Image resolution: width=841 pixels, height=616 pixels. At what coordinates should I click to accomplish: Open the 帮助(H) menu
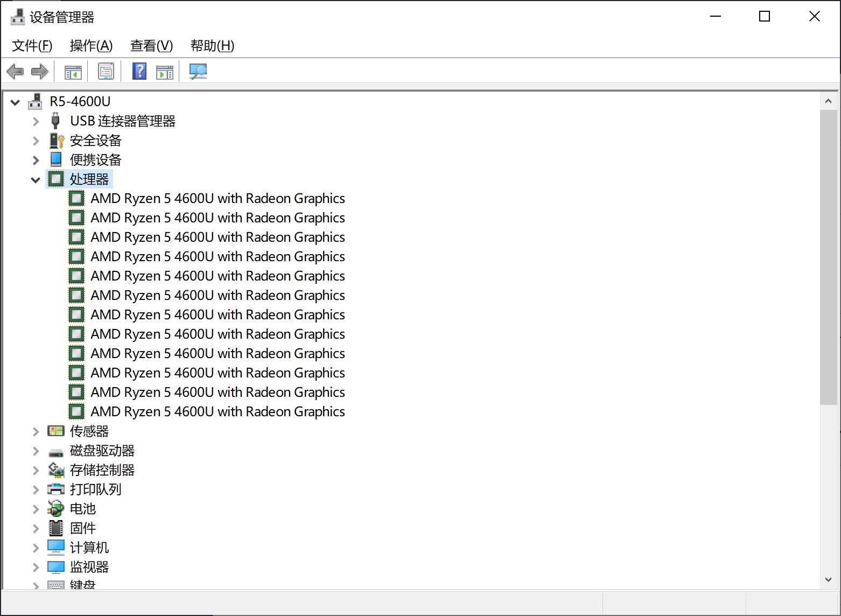coord(212,46)
